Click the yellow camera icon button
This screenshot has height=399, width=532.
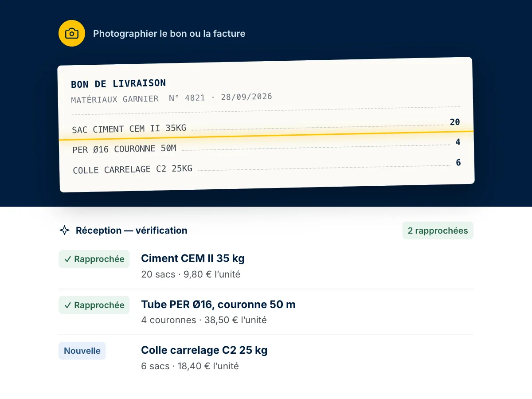click(x=72, y=33)
